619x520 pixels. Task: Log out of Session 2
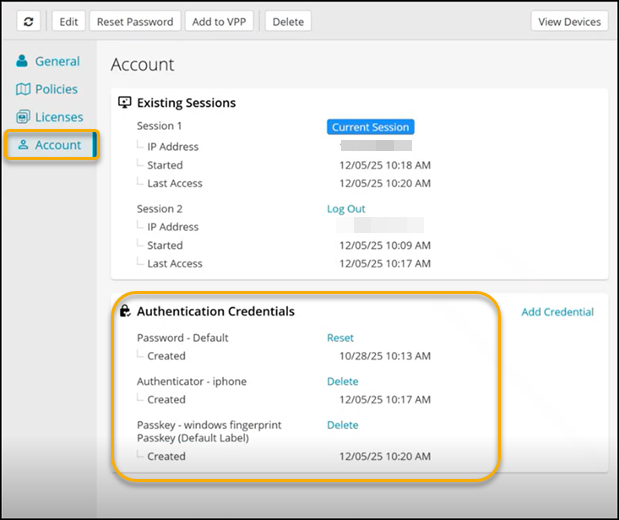(x=346, y=209)
